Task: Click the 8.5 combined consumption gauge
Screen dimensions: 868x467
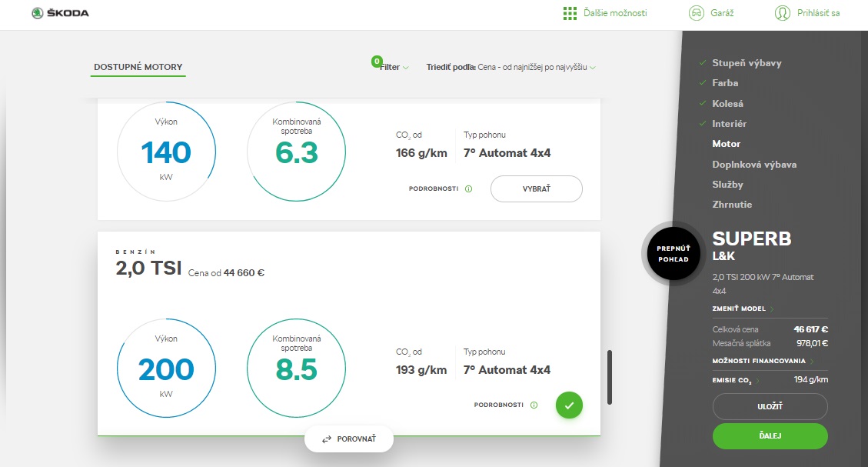Action: click(x=296, y=369)
